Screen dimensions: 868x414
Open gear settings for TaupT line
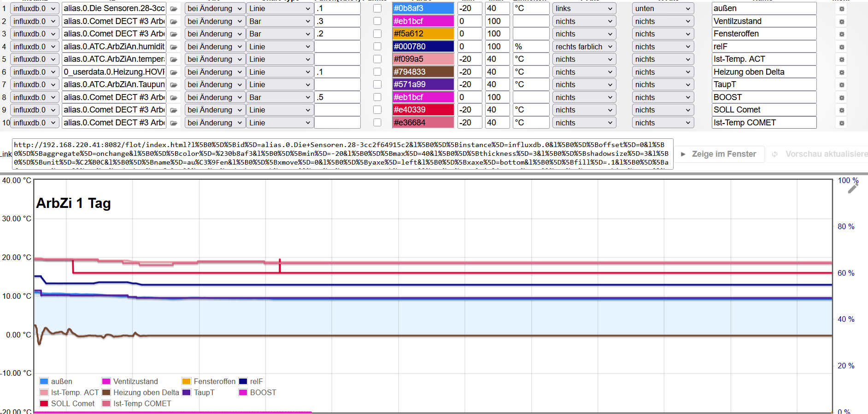pyautogui.click(x=842, y=85)
